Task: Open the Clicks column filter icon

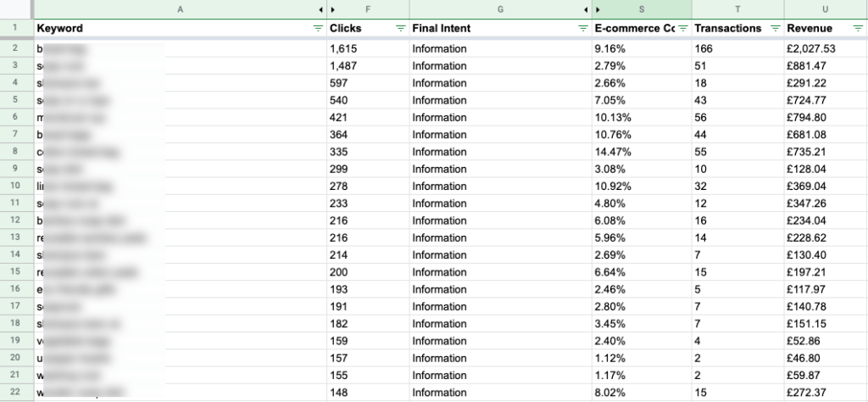Action: click(400, 28)
